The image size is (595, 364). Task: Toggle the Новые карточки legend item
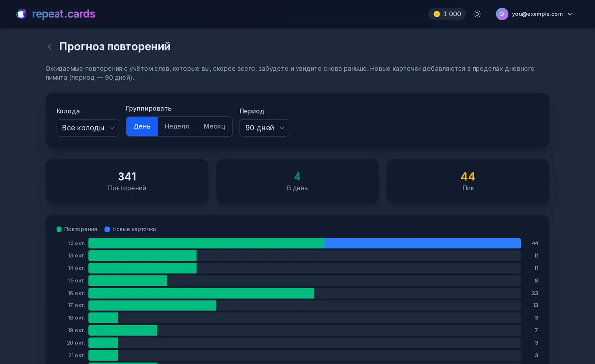point(130,229)
